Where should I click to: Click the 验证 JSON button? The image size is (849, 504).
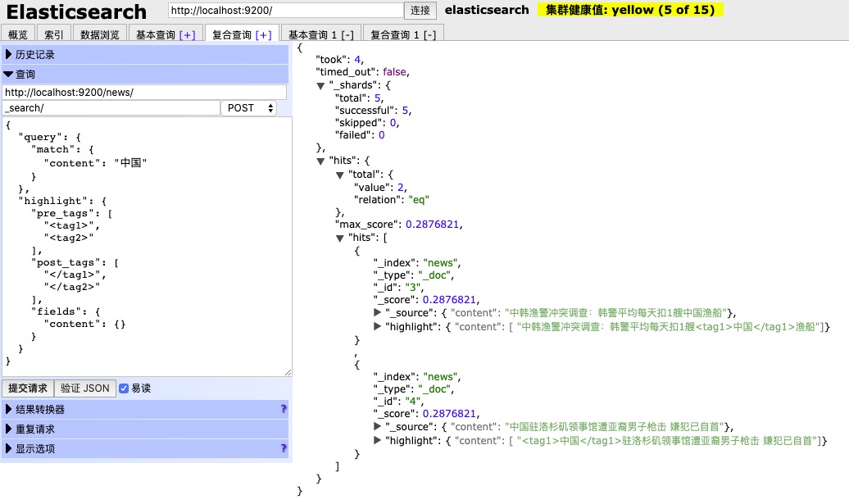85,388
